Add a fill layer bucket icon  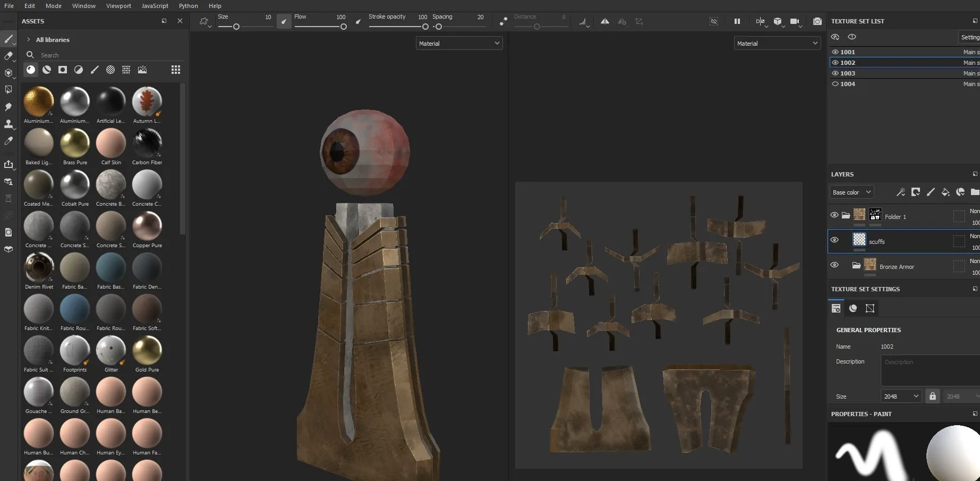pos(945,192)
